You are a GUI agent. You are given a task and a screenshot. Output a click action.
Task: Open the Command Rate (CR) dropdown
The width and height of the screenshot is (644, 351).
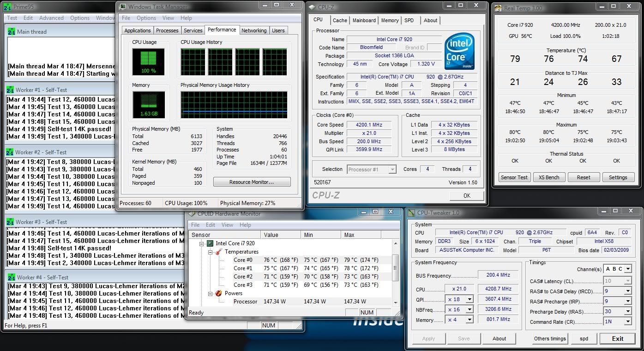(627, 321)
